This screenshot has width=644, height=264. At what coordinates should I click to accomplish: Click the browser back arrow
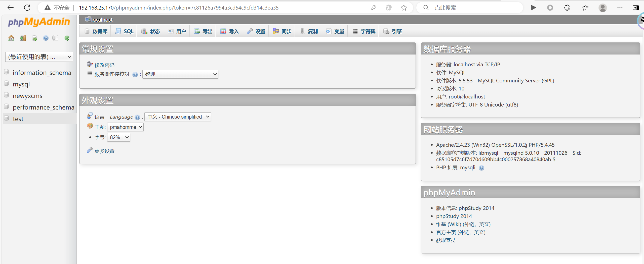point(11,8)
